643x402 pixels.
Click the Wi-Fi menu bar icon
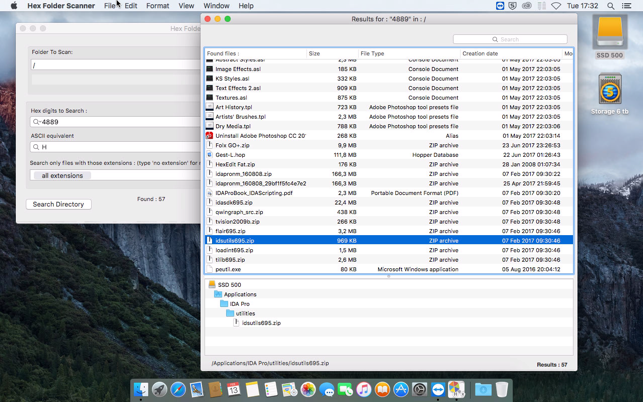[x=556, y=6]
